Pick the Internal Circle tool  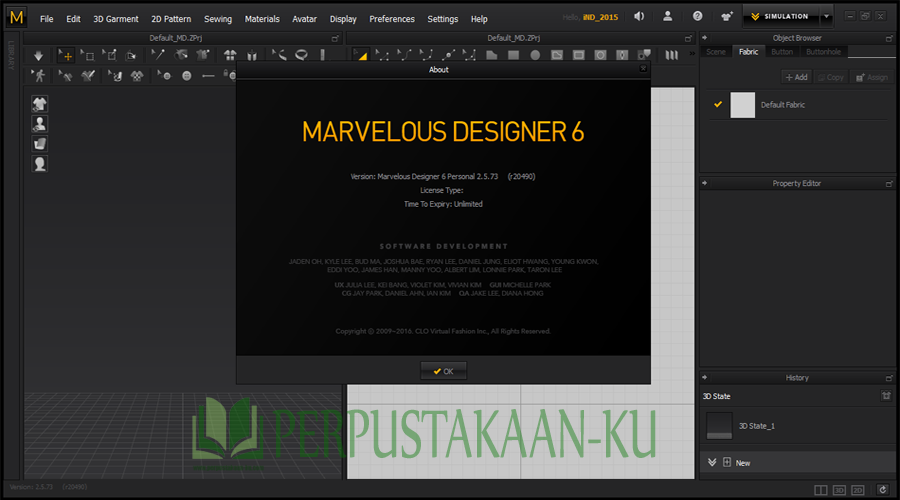[600, 55]
